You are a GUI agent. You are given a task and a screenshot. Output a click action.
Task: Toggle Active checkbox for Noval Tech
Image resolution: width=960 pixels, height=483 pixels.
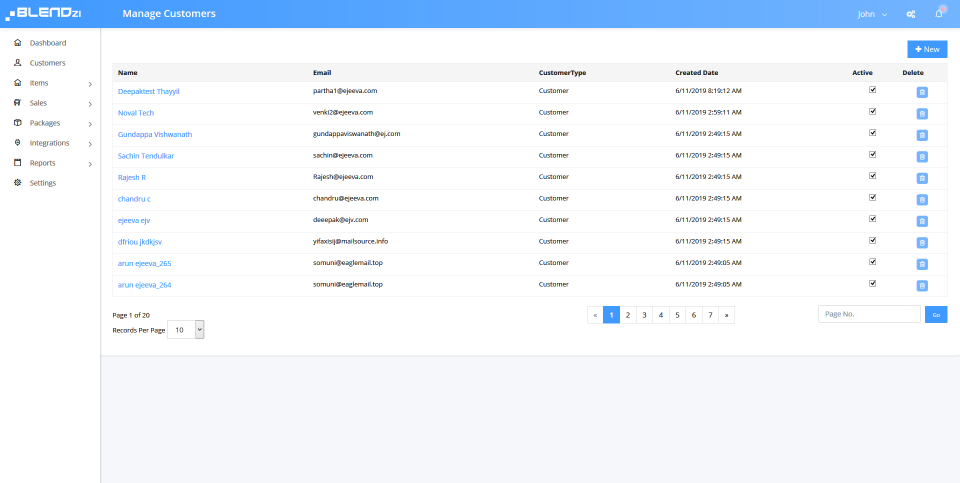point(872,111)
